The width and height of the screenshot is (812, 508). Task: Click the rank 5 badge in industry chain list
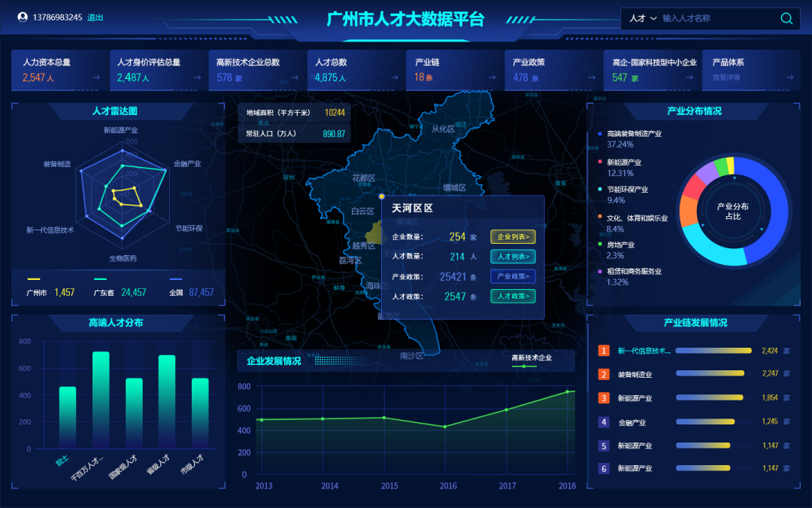[603, 446]
